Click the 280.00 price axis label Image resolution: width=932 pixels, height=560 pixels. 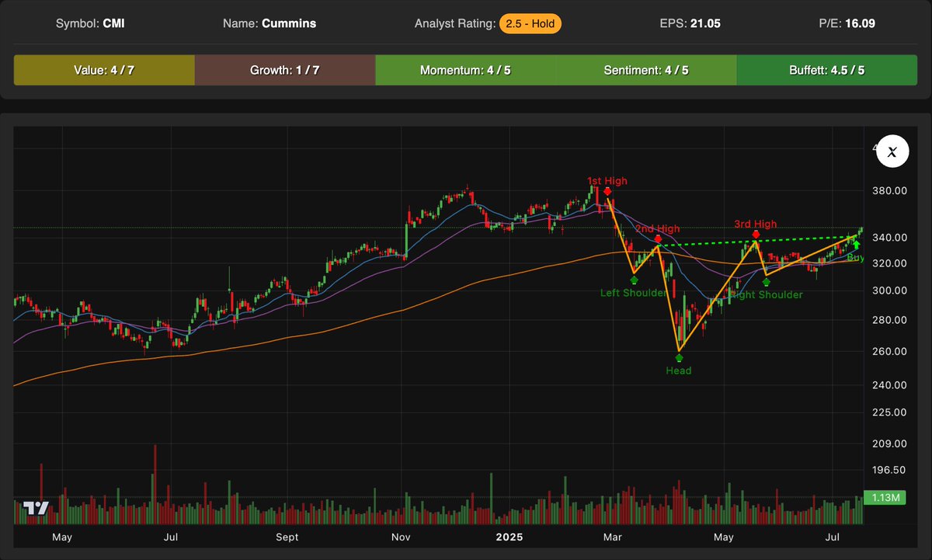(x=891, y=320)
